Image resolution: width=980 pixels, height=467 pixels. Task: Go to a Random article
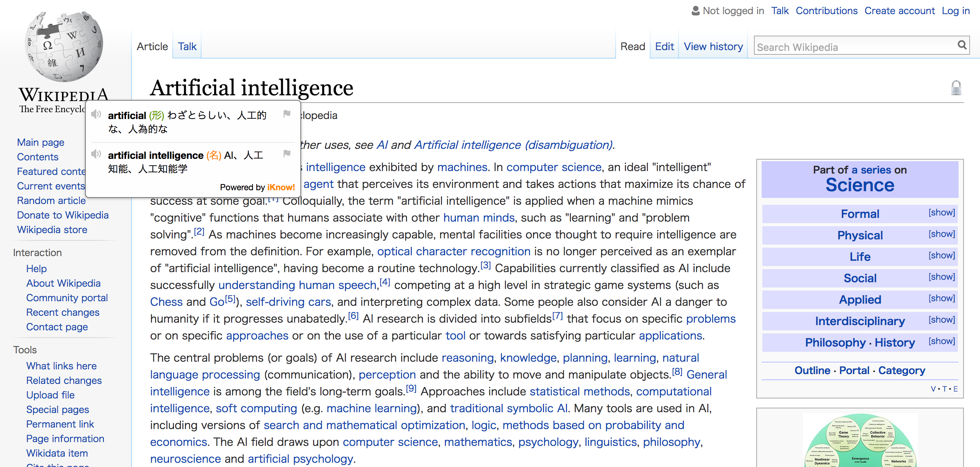click(51, 201)
